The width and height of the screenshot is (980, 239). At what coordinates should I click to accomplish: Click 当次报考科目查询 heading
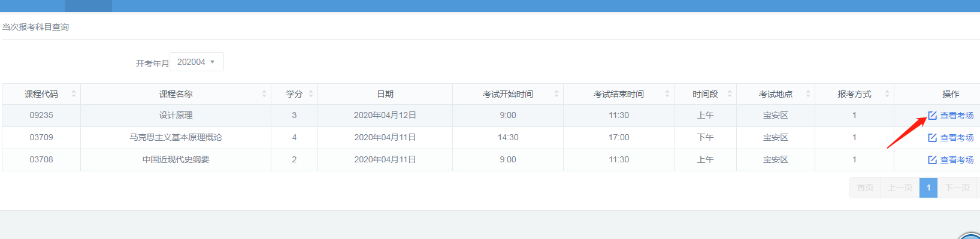click(35, 27)
